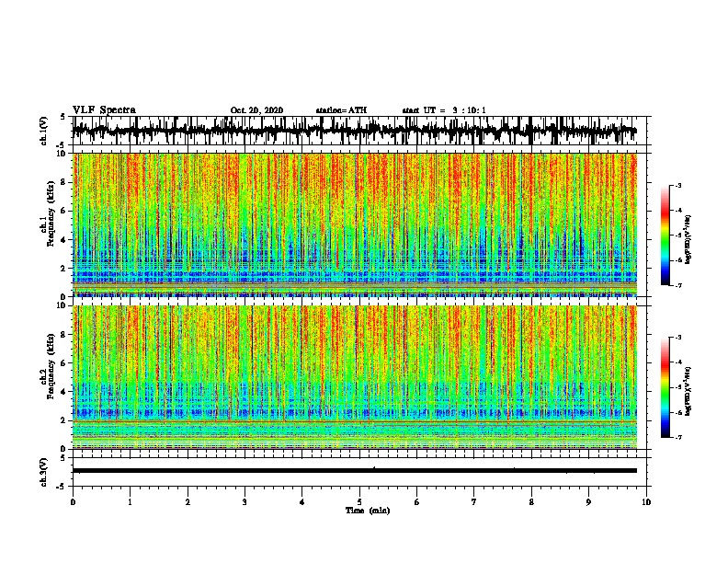The image size is (728, 563).
Task: Click the "station=ATH" label
Action: [341, 110]
